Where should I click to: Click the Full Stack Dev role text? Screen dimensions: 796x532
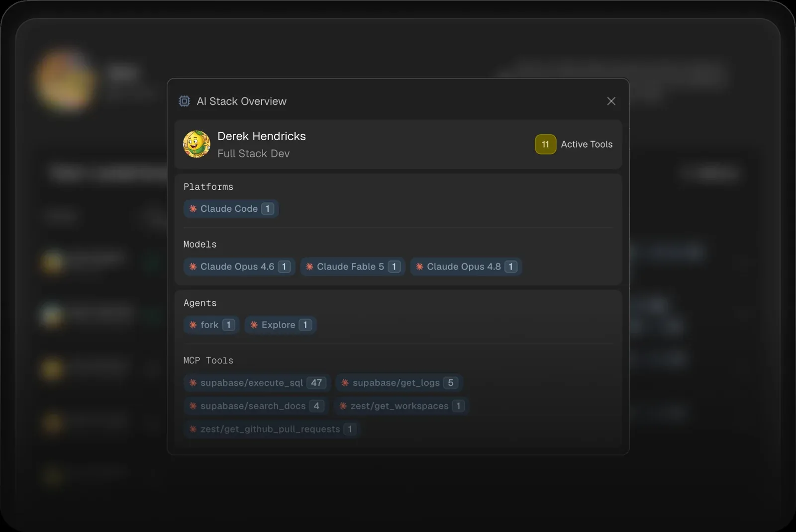pyautogui.click(x=253, y=154)
